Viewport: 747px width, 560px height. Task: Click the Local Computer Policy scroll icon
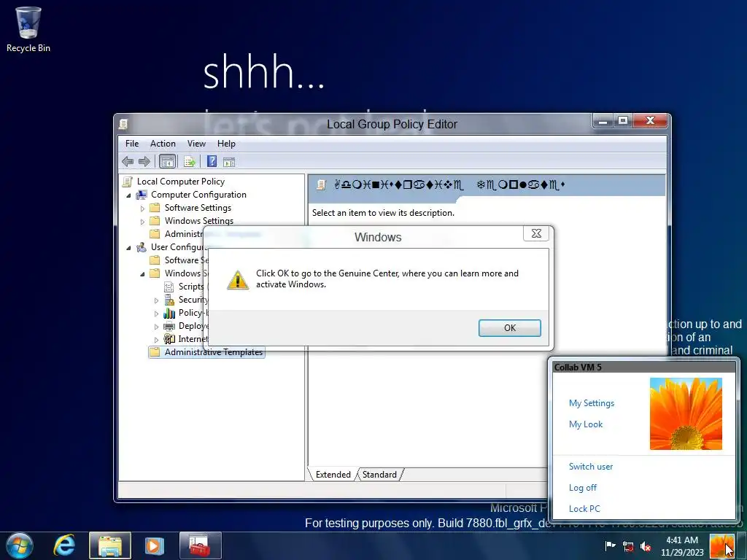pos(127,182)
